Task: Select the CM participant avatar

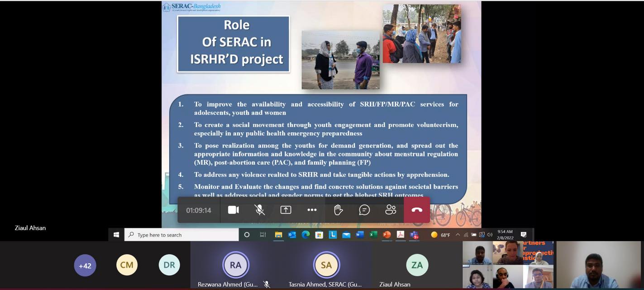Action: pos(127,265)
